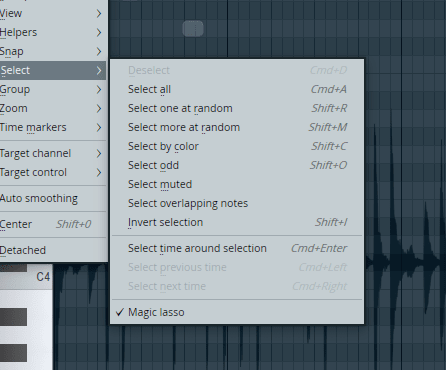Viewport: 446px width, 370px height.
Task: Choose Select one at random
Action: pyautogui.click(x=237, y=108)
